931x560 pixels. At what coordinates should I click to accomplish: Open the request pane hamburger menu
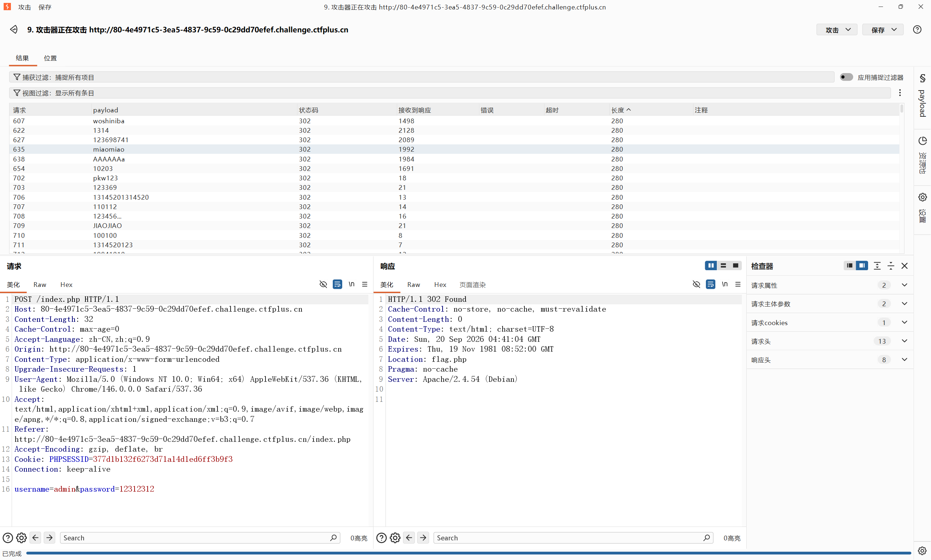pyautogui.click(x=364, y=284)
